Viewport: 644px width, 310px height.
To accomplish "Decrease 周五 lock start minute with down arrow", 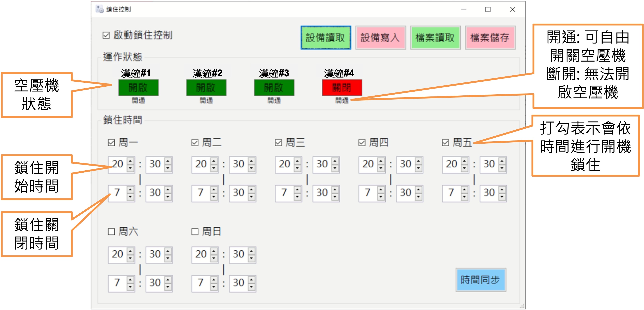I will pos(502,168).
